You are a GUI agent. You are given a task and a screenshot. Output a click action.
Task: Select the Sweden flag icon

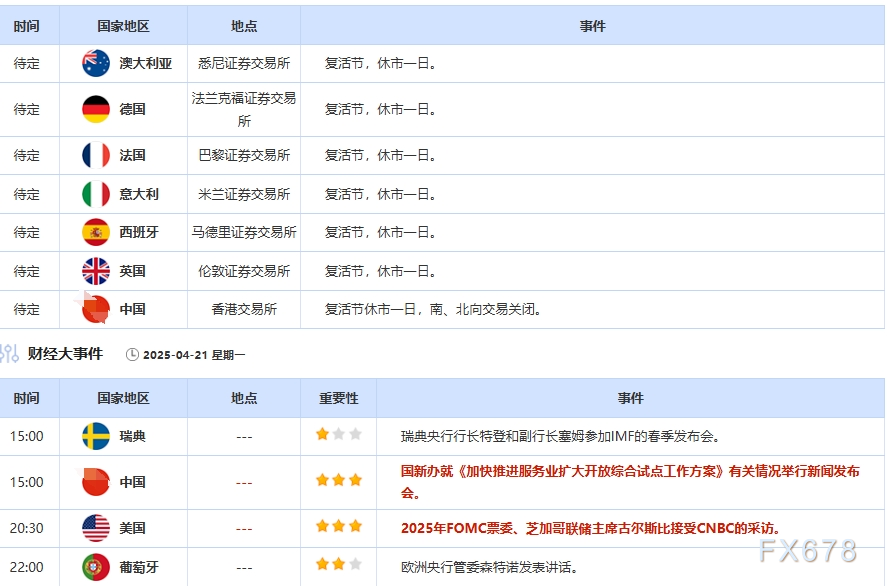point(93,436)
